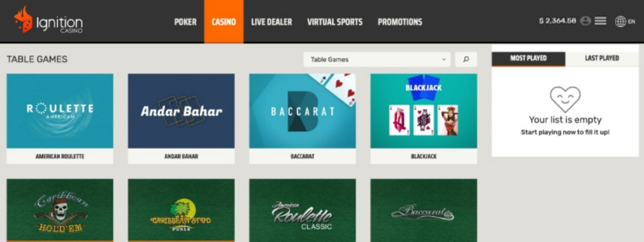Open Virtual Sports section

pyautogui.click(x=334, y=22)
